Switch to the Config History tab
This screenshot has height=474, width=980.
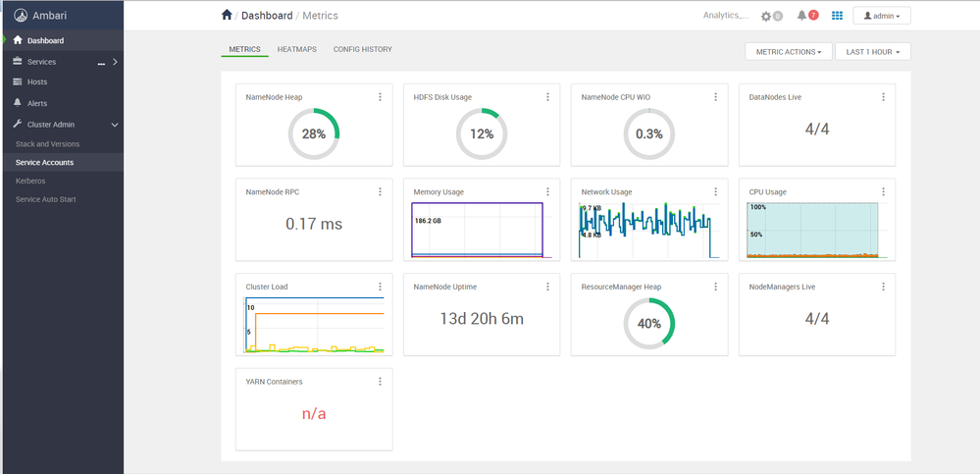click(x=363, y=49)
